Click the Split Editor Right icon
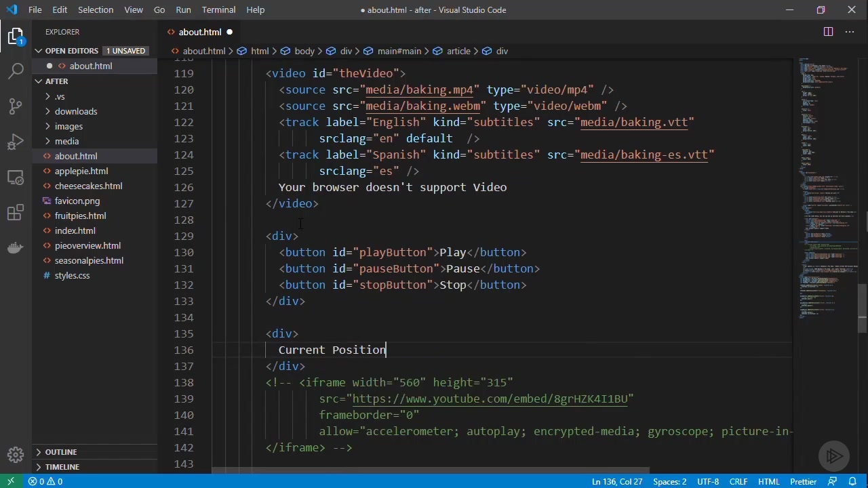Screen dimensions: 868x488 pos(828,32)
